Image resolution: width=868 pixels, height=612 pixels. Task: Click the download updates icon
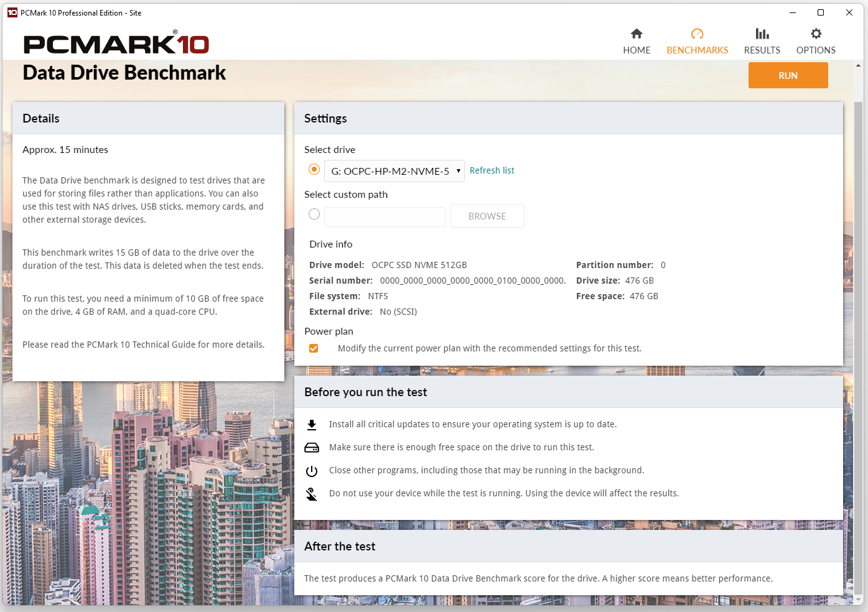tap(312, 425)
